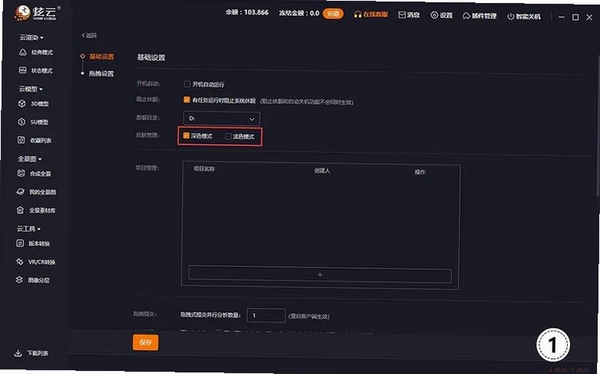Open the 全景素材库 library icon
This screenshot has width=600, height=374.
(20, 210)
